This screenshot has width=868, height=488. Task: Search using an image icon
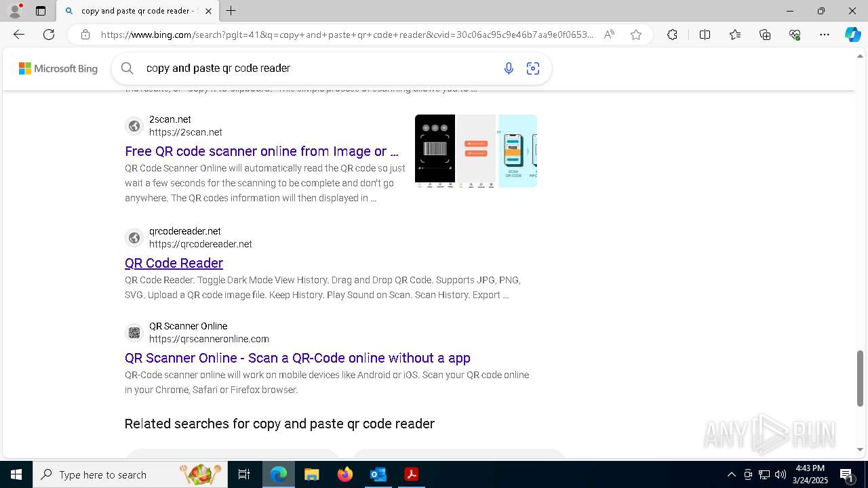click(x=533, y=68)
